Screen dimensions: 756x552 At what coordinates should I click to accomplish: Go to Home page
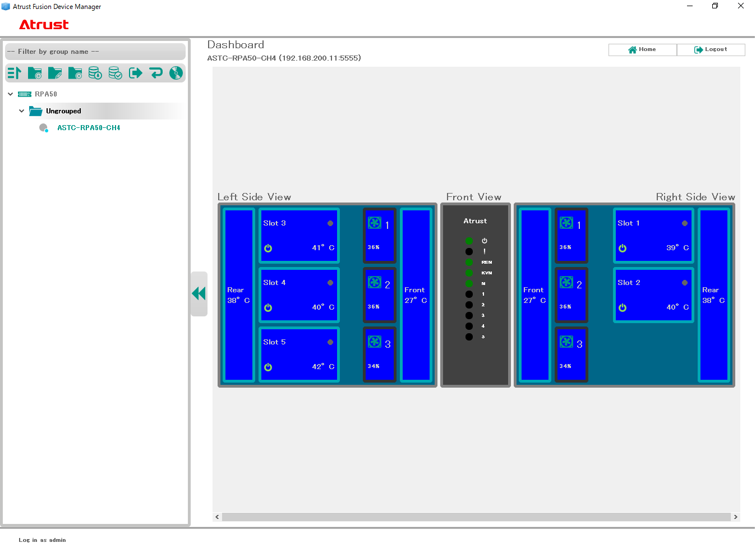pyautogui.click(x=642, y=50)
